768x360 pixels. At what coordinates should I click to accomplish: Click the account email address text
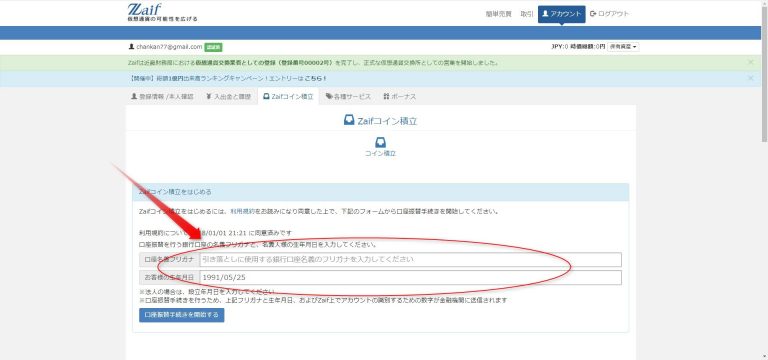coord(169,47)
